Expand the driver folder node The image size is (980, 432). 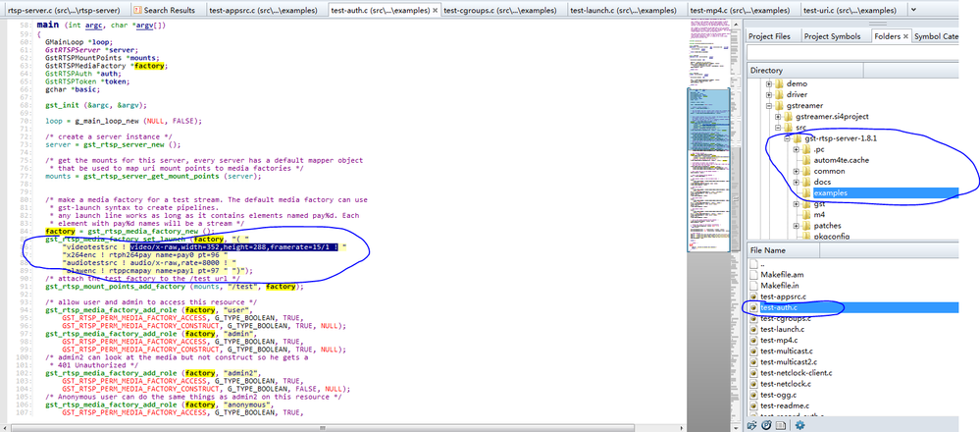(x=769, y=95)
